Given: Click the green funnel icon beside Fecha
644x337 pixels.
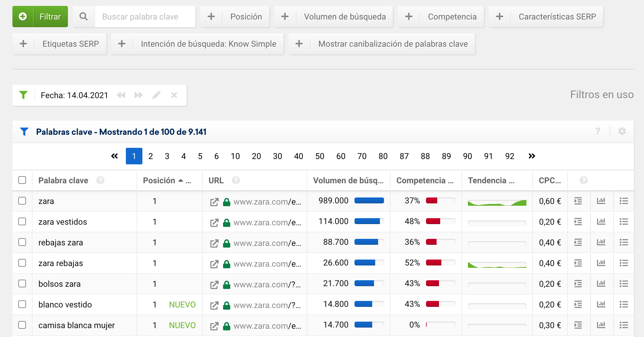Looking at the screenshot, I should pos(23,95).
